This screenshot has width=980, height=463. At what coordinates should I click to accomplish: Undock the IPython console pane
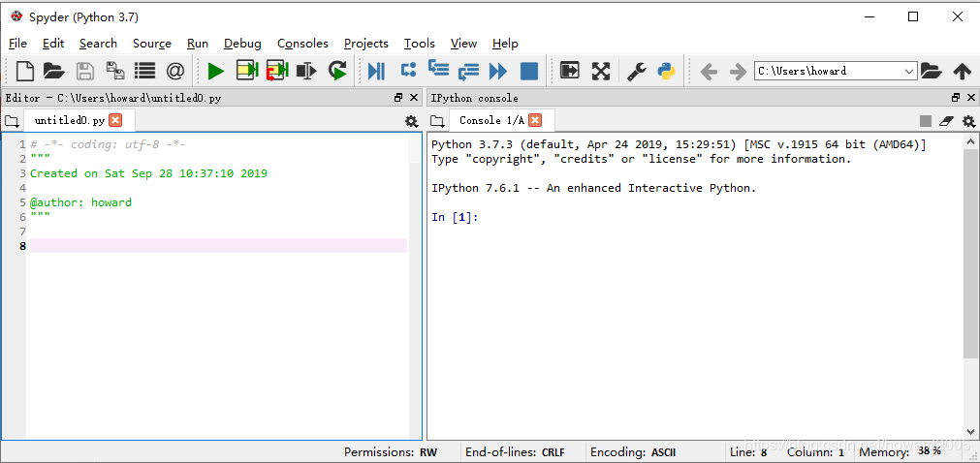956,98
